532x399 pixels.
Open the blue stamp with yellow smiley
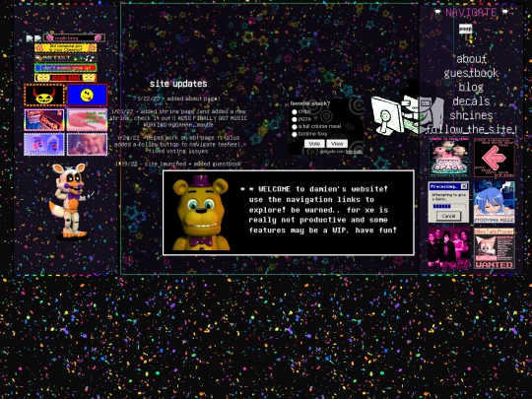[88, 96]
